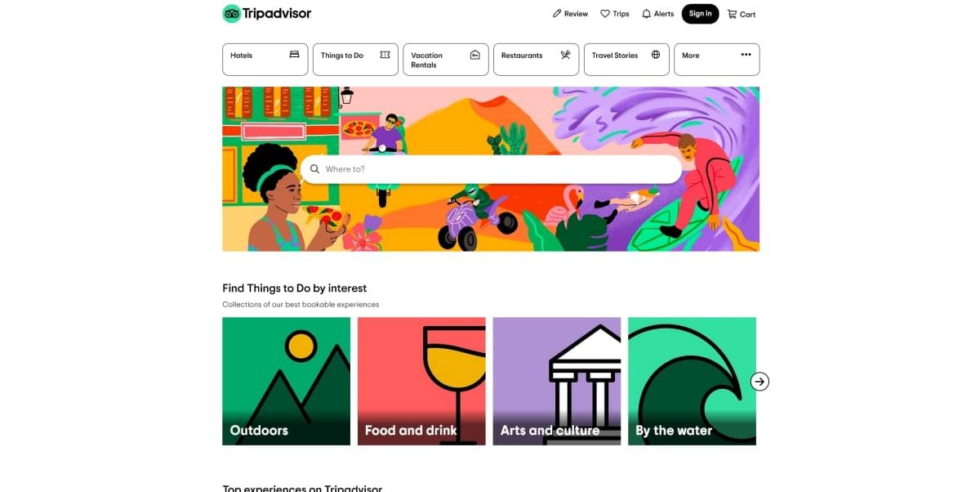Click the magnifier icon in search bar
980x492 pixels.
click(x=314, y=169)
